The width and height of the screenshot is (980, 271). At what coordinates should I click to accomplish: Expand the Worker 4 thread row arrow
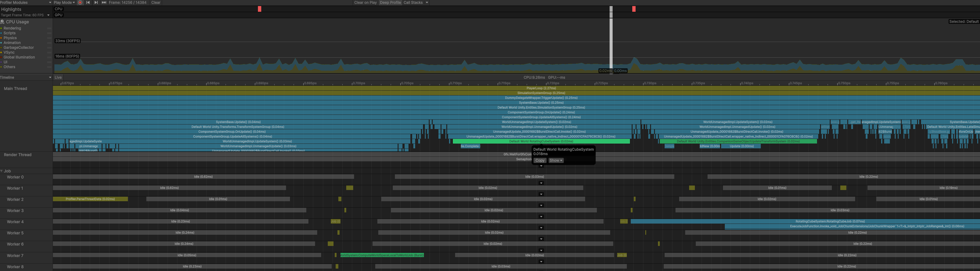pyautogui.click(x=541, y=228)
